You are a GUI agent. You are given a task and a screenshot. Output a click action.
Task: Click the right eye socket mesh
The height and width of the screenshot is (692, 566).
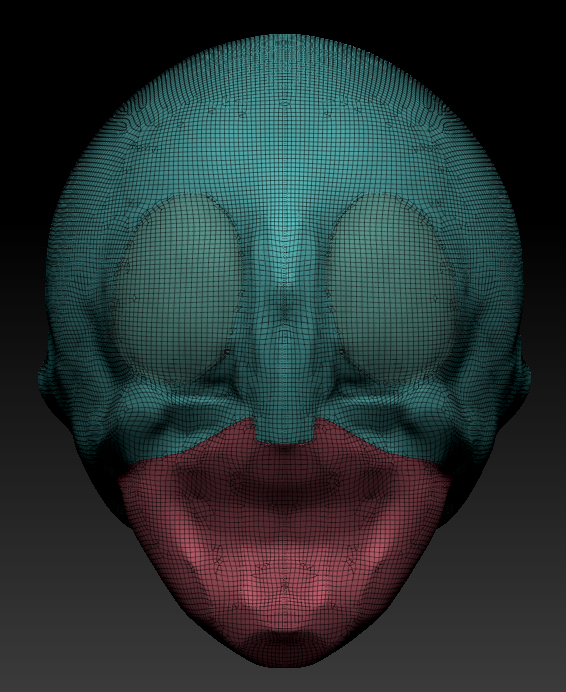[x=392, y=289]
